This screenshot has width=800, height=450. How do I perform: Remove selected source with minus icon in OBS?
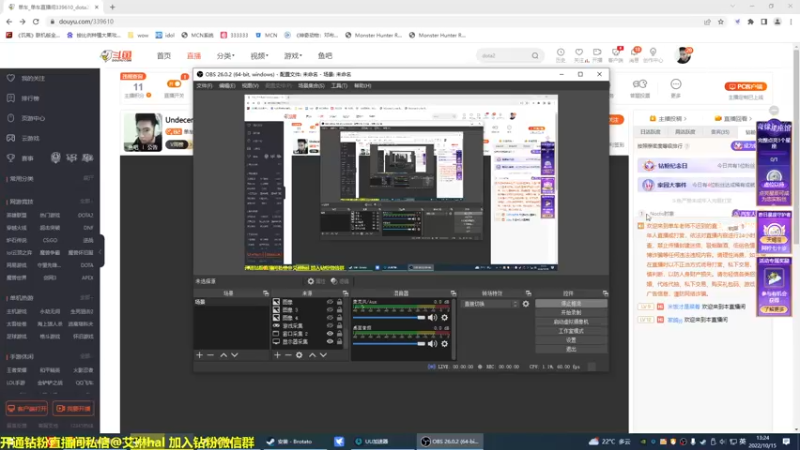[x=288, y=355]
